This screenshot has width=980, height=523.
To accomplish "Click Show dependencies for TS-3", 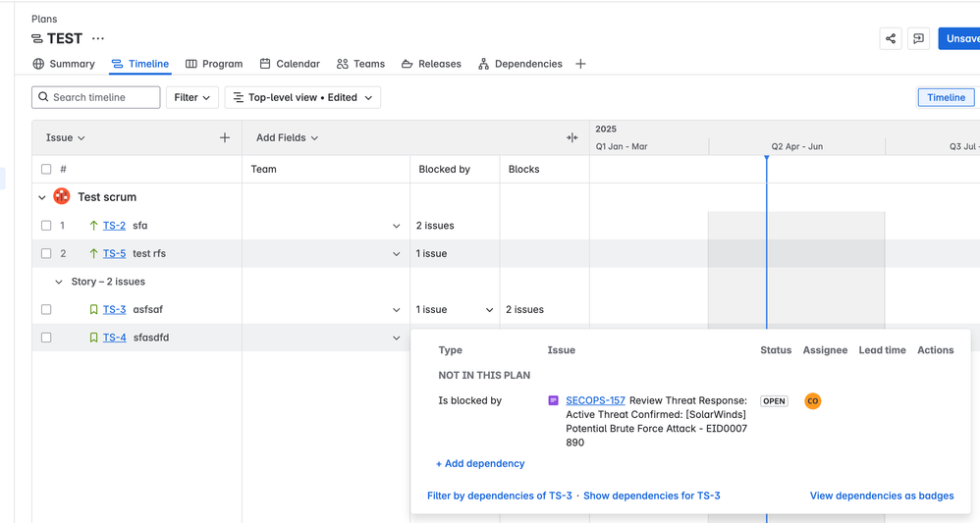I will (x=652, y=496).
